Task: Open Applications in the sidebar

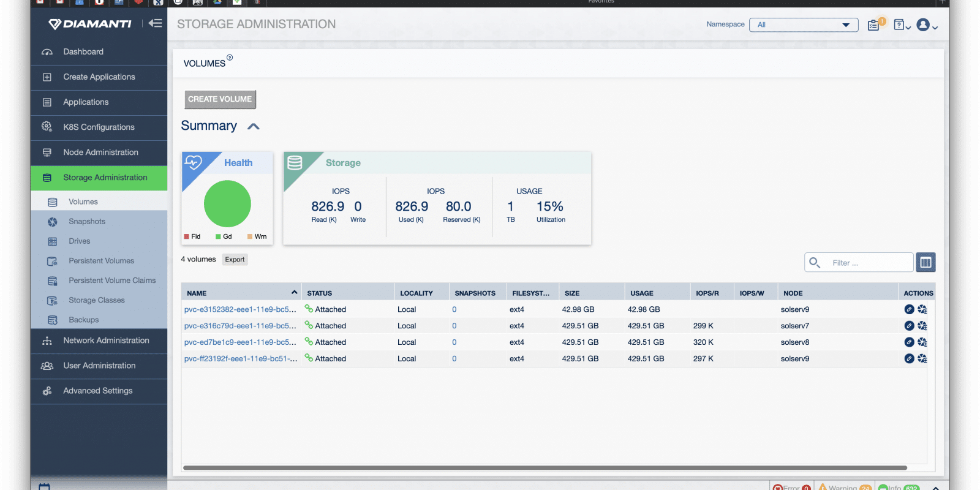Action: [x=99, y=102]
